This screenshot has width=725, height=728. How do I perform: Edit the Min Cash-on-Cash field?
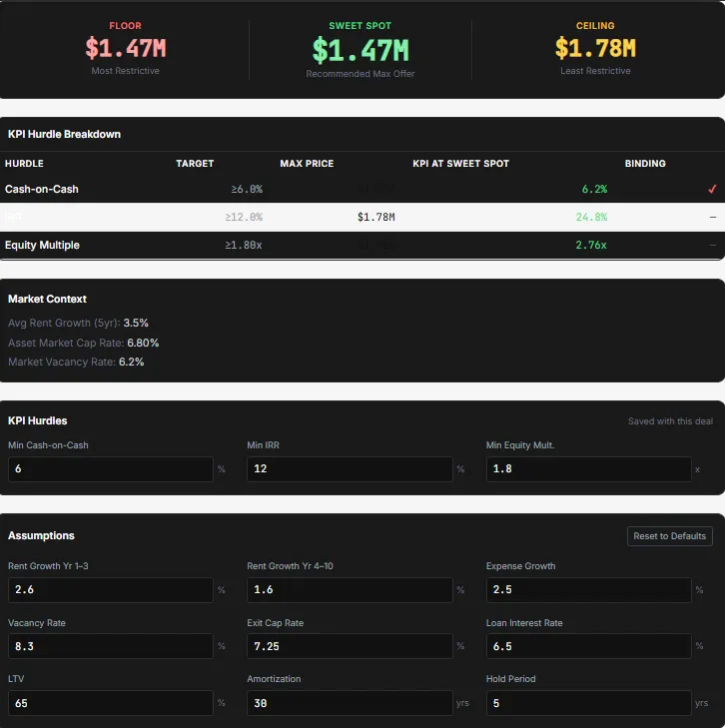[x=111, y=469]
